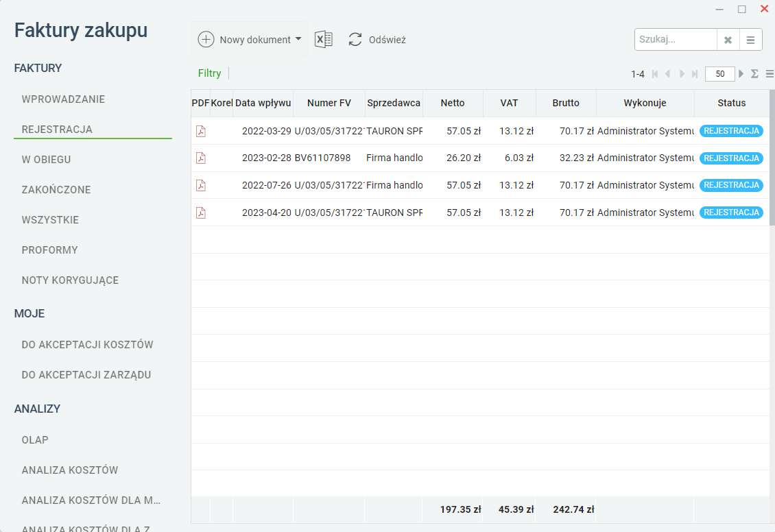This screenshot has height=532, width=775.
Task: Open ANALIZA KOSZTÓW DLA M... report
Action: pos(91,500)
